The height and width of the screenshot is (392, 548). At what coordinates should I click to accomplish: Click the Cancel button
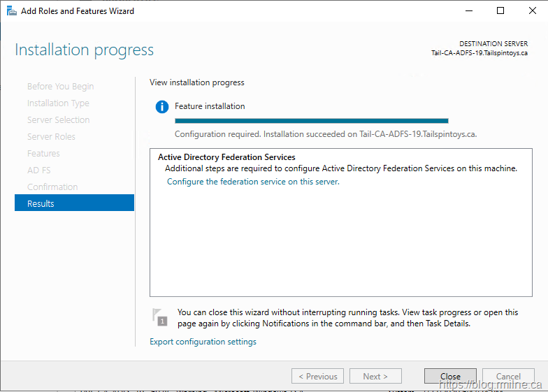click(x=508, y=376)
